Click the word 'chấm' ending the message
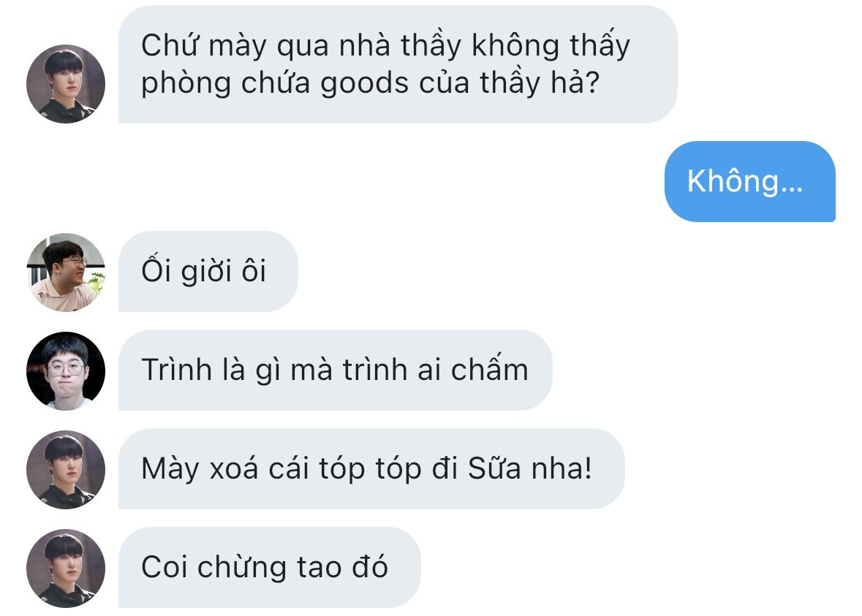 [x=489, y=368]
